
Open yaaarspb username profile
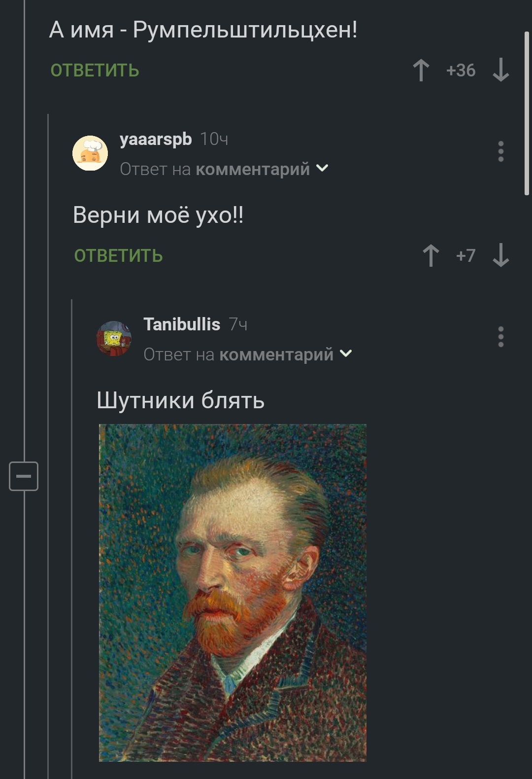tap(156, 139)
